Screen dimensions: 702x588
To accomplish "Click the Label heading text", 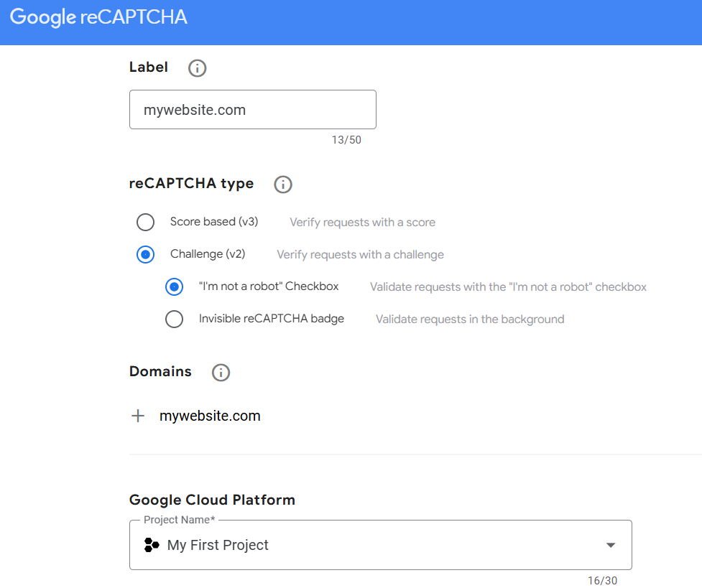I will 149,67.
